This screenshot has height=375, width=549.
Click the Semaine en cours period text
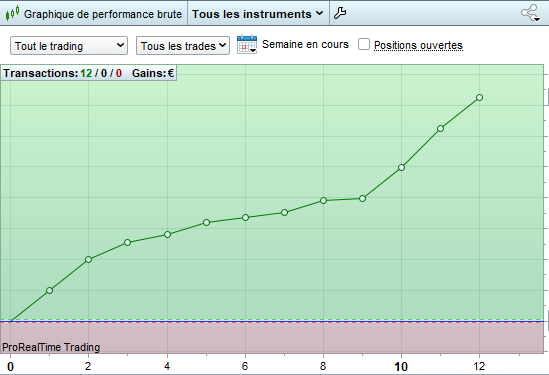(305, 44)
